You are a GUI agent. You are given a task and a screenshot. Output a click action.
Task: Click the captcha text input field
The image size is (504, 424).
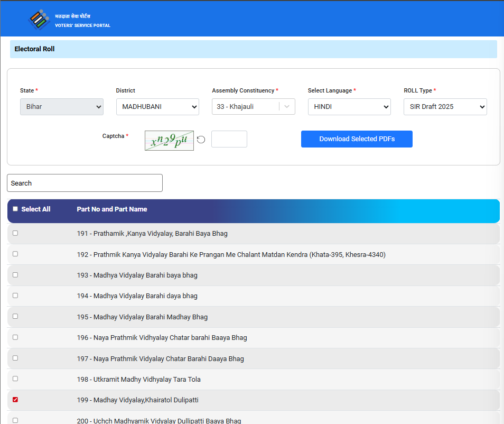point(229,139)
